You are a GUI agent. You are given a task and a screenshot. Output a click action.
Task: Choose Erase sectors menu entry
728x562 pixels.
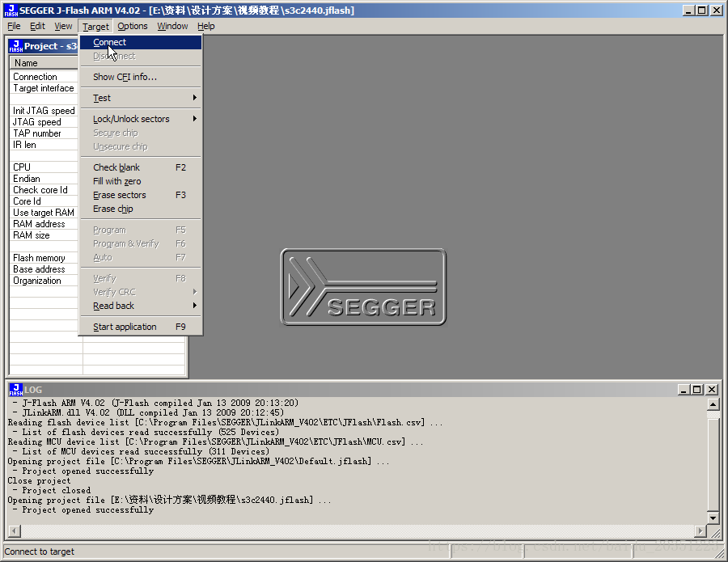tap(141, 196)
